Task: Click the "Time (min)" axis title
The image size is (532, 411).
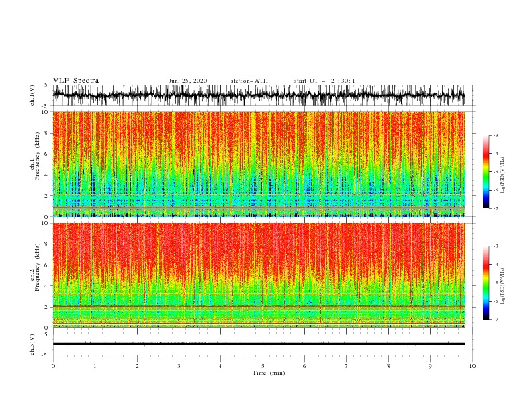Action: point(269,373)
